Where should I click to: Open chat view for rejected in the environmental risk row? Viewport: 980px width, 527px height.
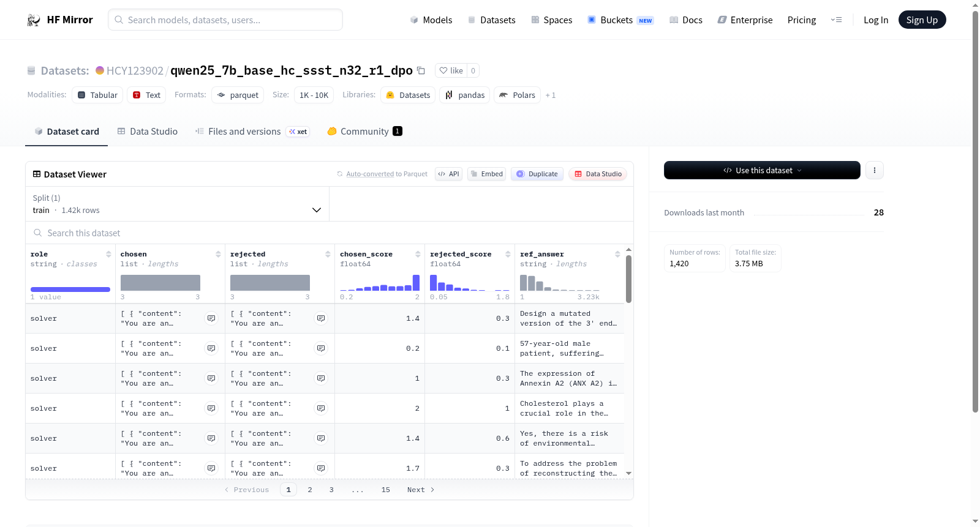[321, 438]
